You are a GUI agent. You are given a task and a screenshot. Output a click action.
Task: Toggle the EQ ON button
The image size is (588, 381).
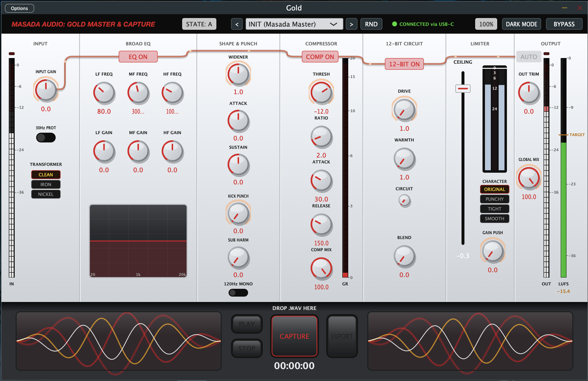click(x=138, y=57)
